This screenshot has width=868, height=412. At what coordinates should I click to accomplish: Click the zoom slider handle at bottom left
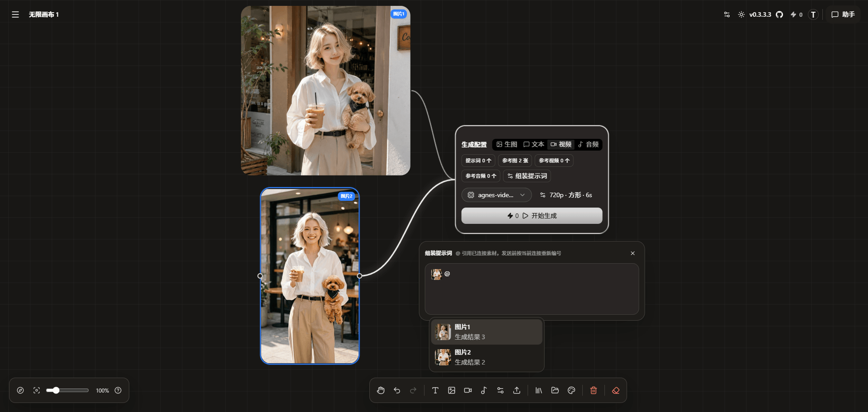(56, 390)
